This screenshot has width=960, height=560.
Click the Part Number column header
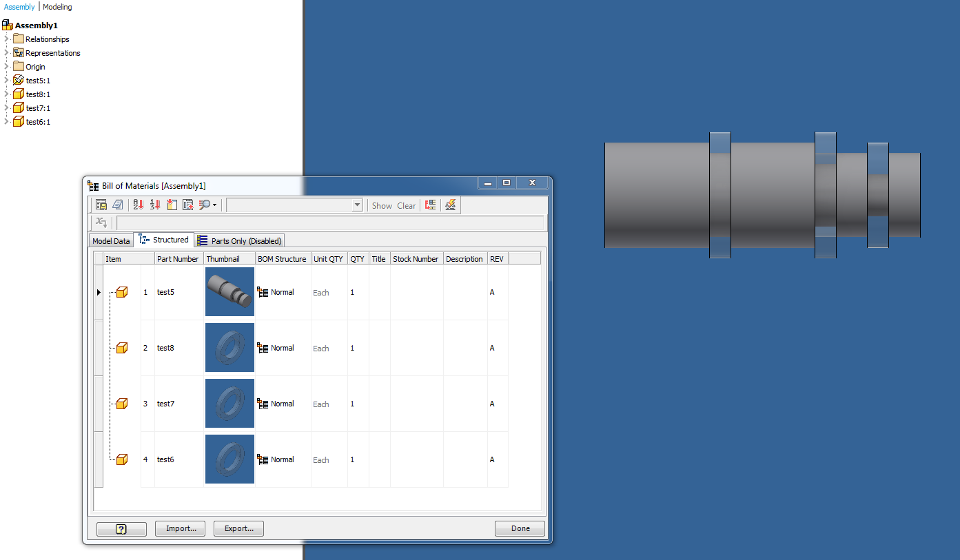(178, 259)
